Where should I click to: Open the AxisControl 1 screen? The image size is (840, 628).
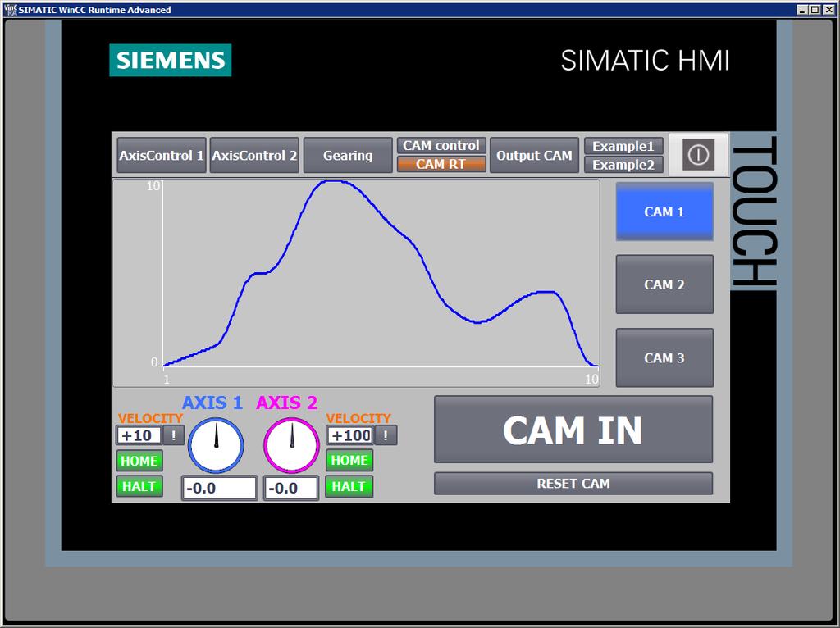click(162, 155)
